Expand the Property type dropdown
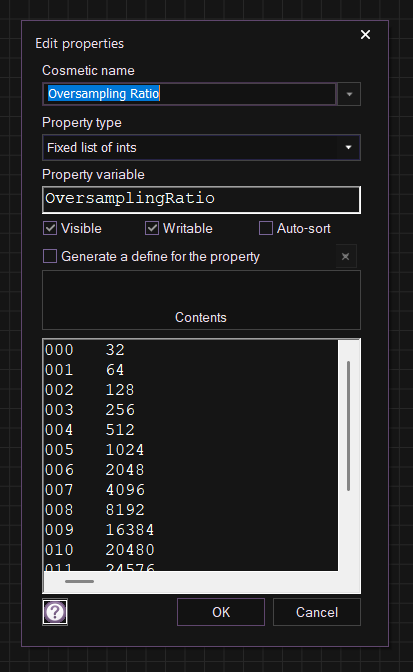This screenshot has height=672, width=413. (349, 147)
